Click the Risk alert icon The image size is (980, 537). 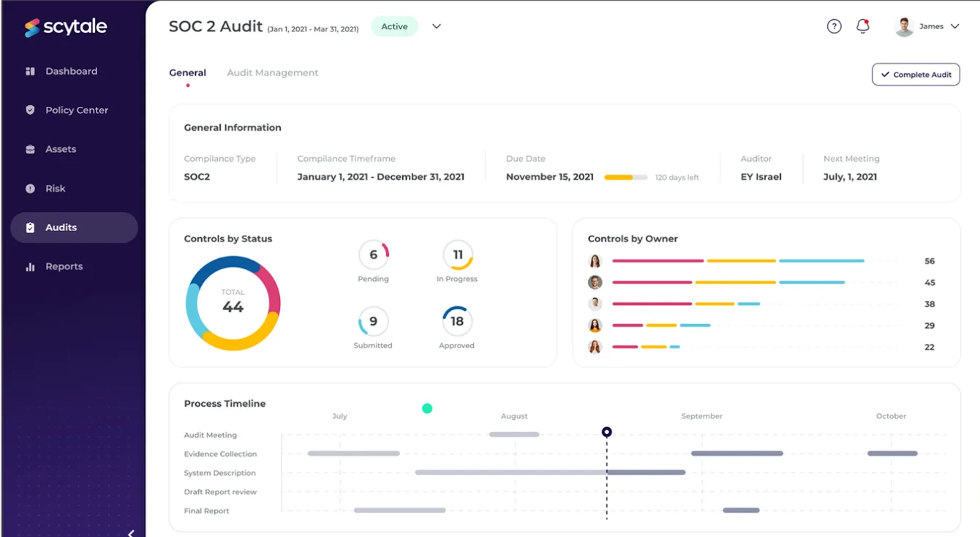(30, 188)
